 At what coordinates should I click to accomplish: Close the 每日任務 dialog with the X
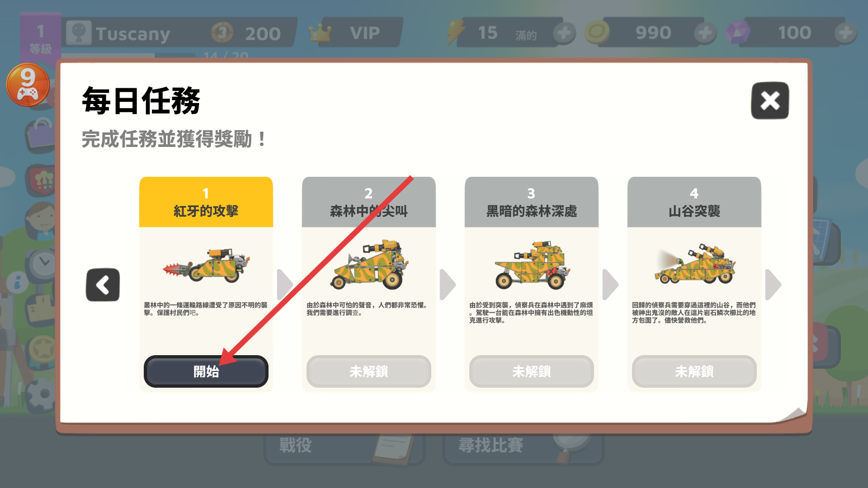click(x=770, y=101)
